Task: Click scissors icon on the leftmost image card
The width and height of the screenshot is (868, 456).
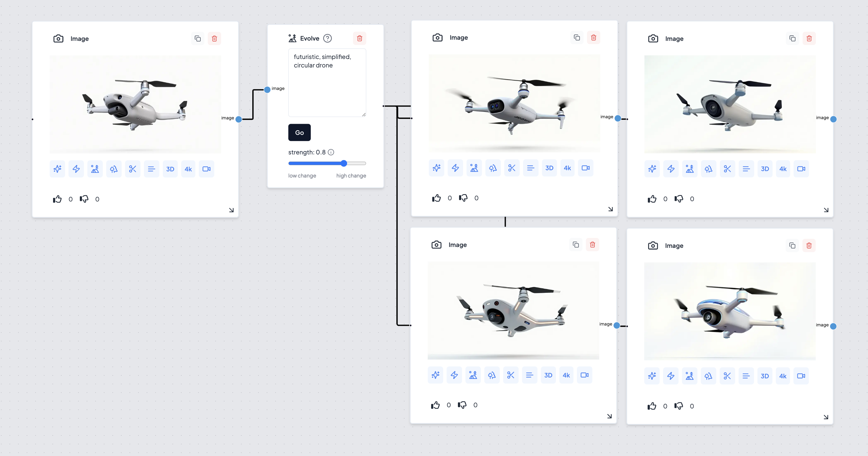Action: [x=132, y=169]
